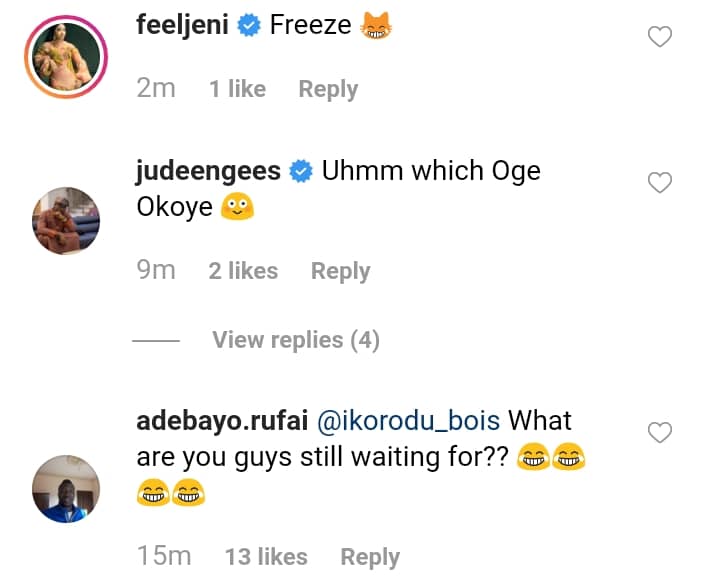This screenshot has height=581, width=720.
Task: Tap judeengees' verified badge
Action: (x=300, y=171)
